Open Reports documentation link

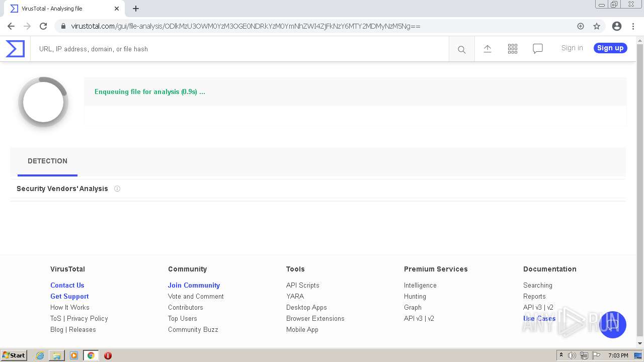[534, 296]
